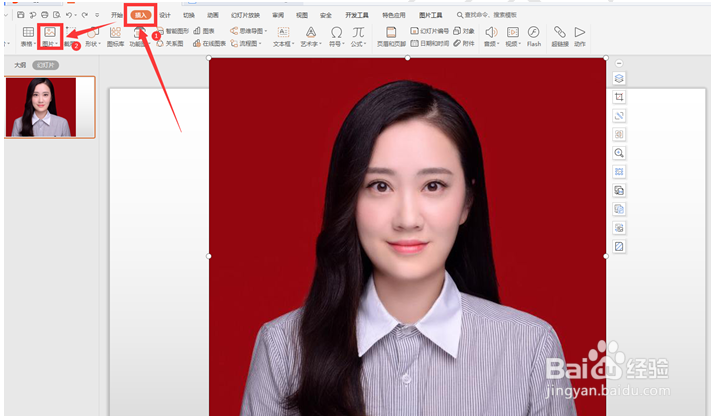This screenshot has height=416, width=711.
Task: Click 在线图表 online chart
Action: click(x=209, y=44)
